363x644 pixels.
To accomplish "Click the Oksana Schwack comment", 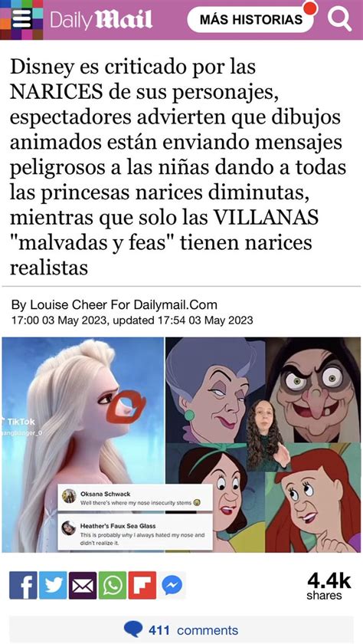I will point(135,498).
